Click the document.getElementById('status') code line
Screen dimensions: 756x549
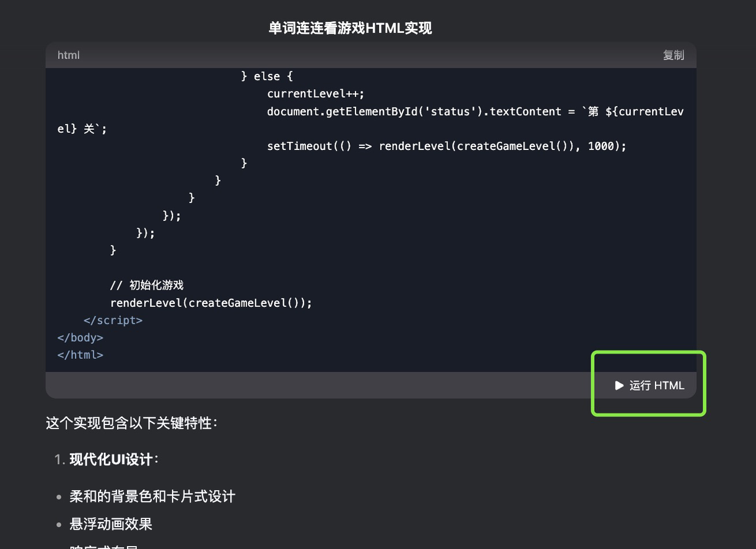point(475,112)
